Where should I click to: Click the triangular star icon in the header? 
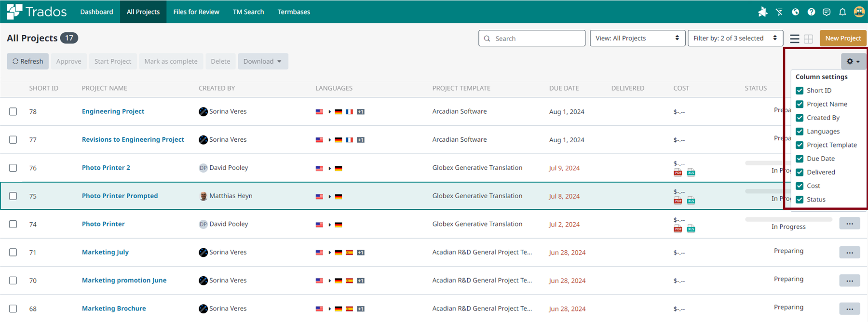point(762,12)
